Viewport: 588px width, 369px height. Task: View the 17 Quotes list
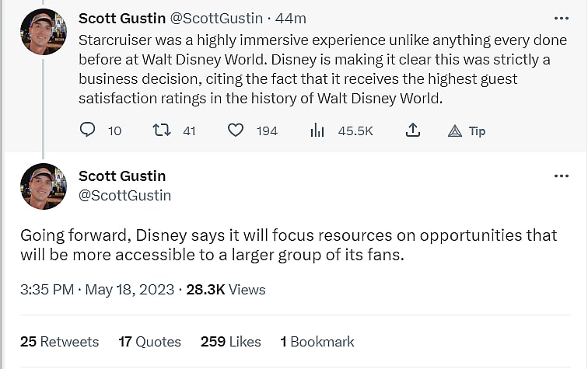tap(149, 342)
